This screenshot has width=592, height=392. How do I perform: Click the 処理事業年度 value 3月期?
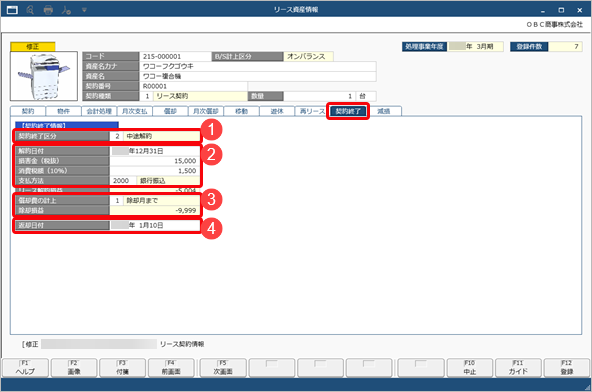point(476,46)
